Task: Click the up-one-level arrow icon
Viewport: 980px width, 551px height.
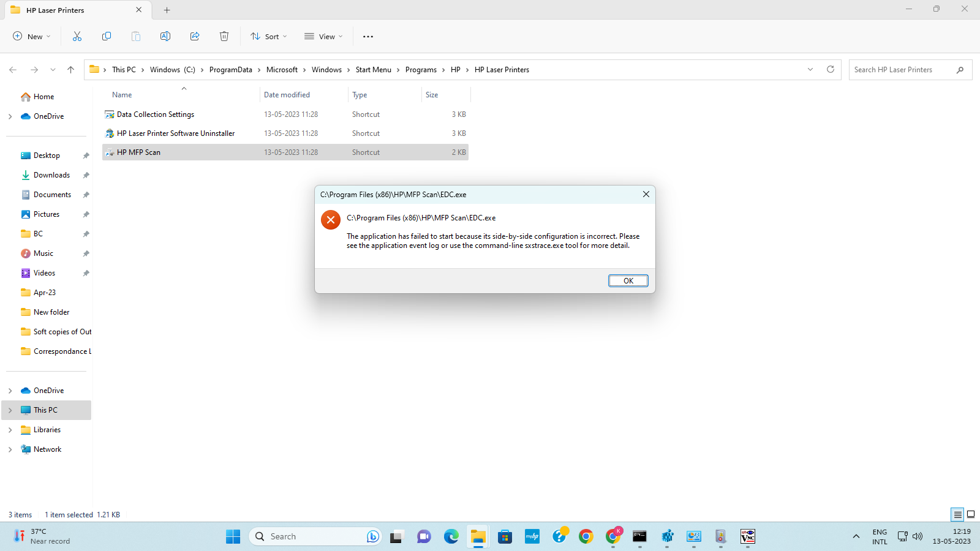Action: coord(70,69)
